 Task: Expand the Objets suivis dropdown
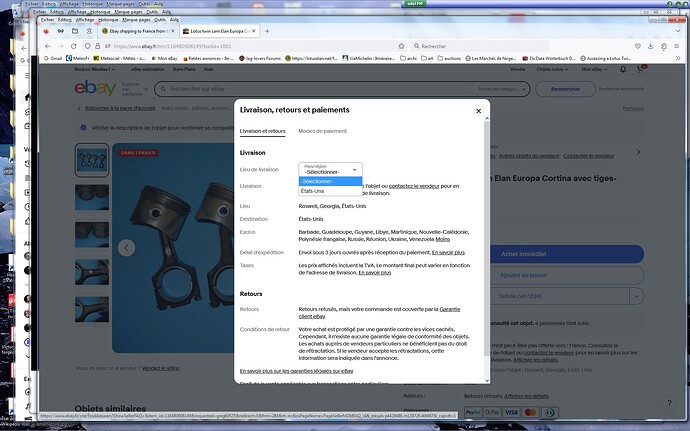pos(552,70)
